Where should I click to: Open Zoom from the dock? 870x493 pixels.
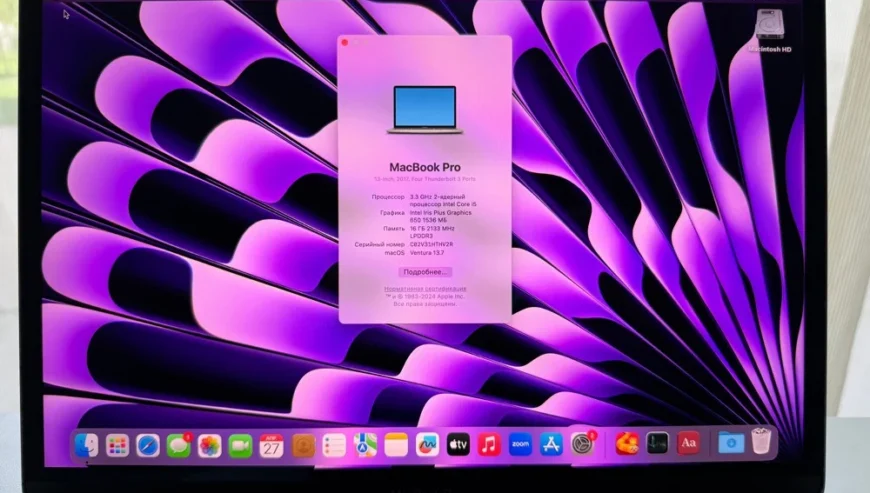point(520,444)
